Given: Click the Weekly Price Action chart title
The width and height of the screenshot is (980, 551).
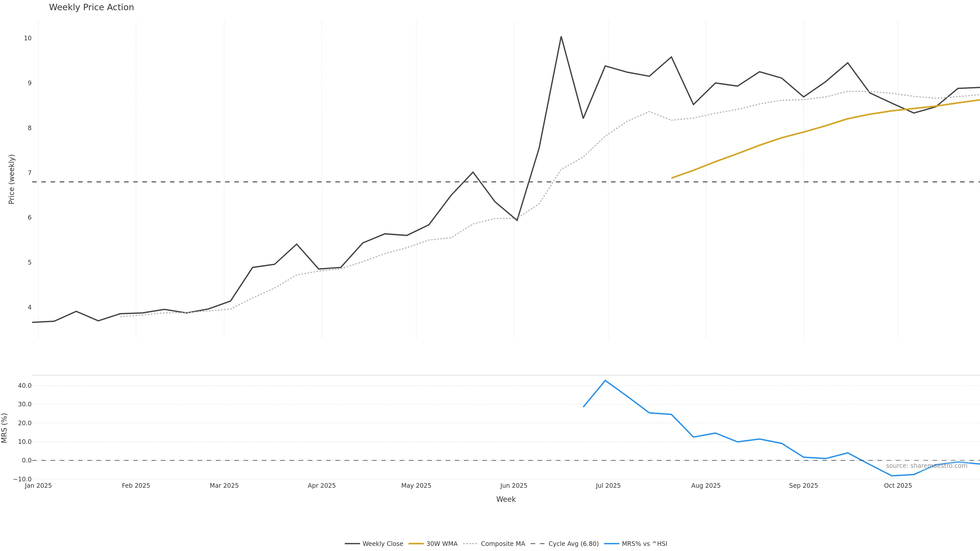Looking at the screenshot, I should click(91, 7).
